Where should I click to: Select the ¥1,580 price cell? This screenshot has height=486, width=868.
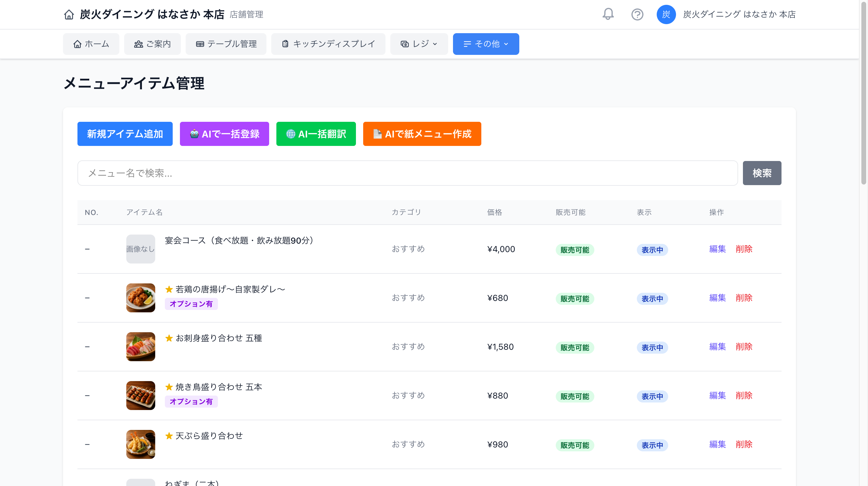pyautogui.click(x=500, y=347)
